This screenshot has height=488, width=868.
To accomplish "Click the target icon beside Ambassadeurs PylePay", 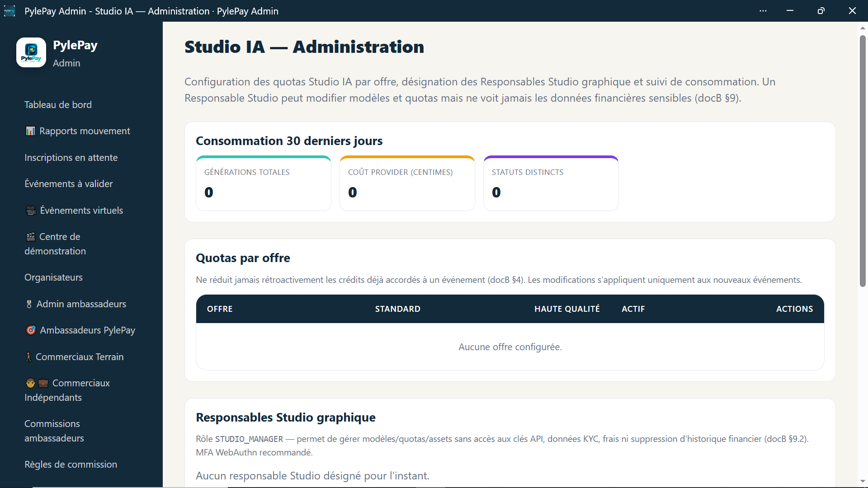I will [31, 330].
